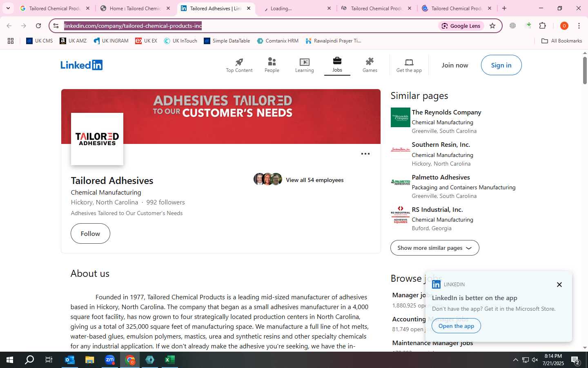The width and height of the screenshot is (588, 368).
Task: Click the RS Industrial logo
Action: 401,215
